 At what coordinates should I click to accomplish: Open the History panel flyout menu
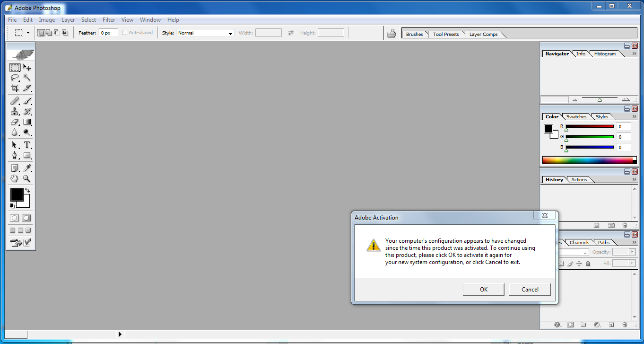coord(634,179)
